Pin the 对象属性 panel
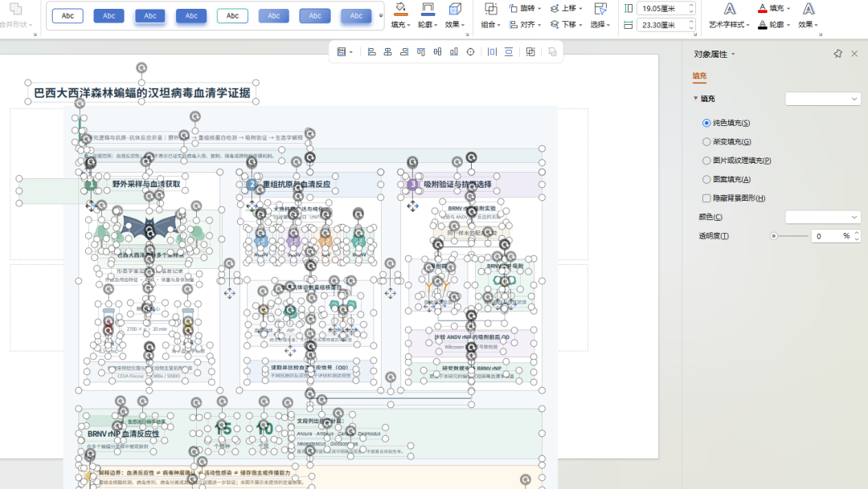Image resolution: width=868 pixels, height=489 pixels. [x=837, y=54]
